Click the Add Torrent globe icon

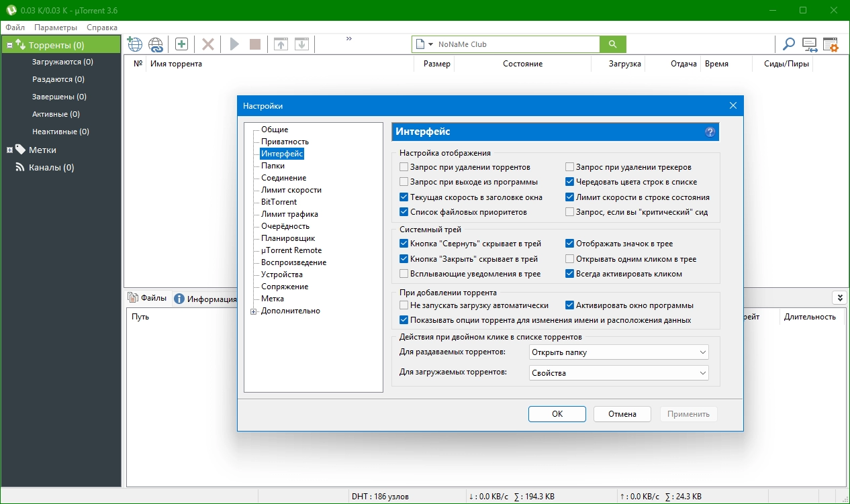pyautogui.click(x=135, y=44)
